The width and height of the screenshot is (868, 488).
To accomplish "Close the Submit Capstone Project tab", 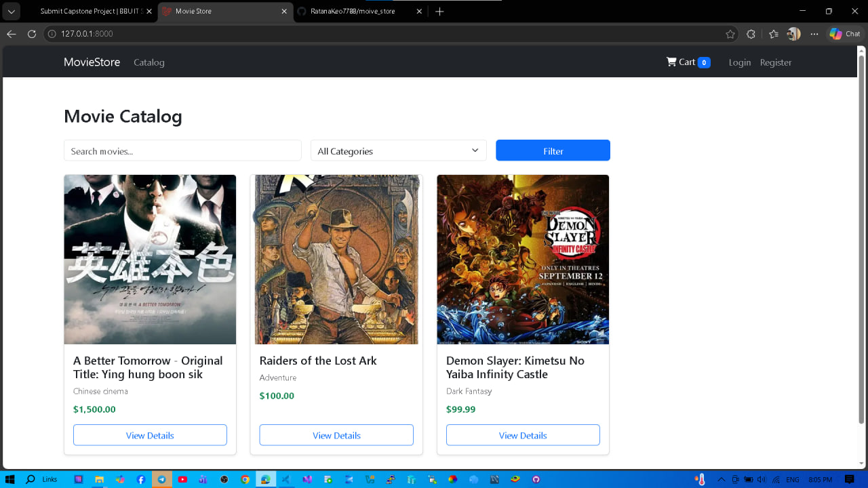I will [149, 12].
